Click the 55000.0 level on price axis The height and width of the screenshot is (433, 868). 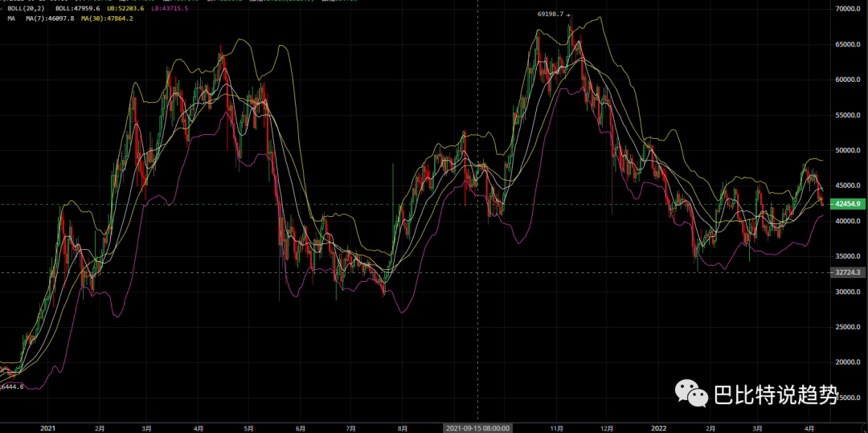pos(848,115)
